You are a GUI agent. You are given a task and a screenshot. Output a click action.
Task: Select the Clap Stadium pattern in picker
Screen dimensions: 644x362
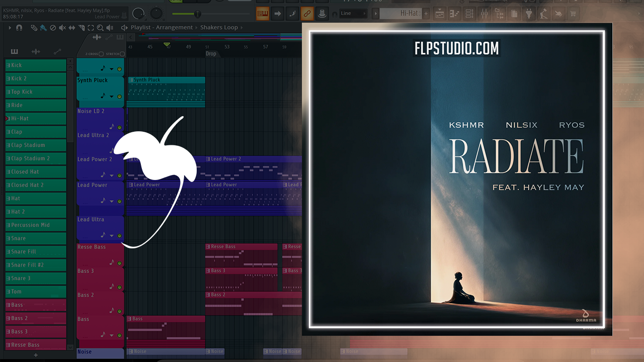(36, 145)
